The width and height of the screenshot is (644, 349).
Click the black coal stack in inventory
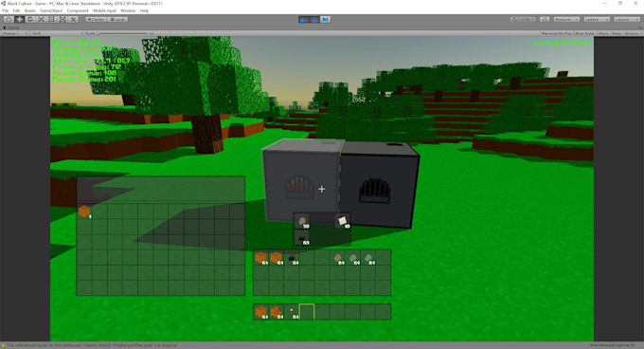(292, 258)
